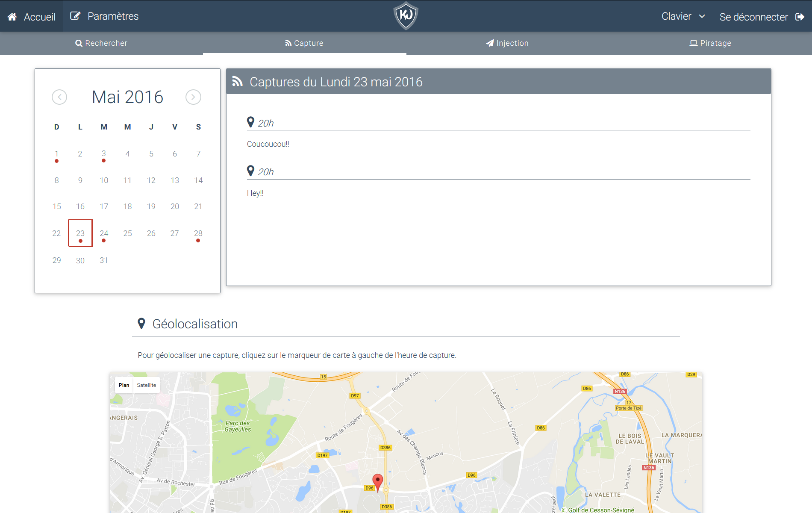Click the home icon beside Accueil
The image size is (812, 513).
pos(12,17)
